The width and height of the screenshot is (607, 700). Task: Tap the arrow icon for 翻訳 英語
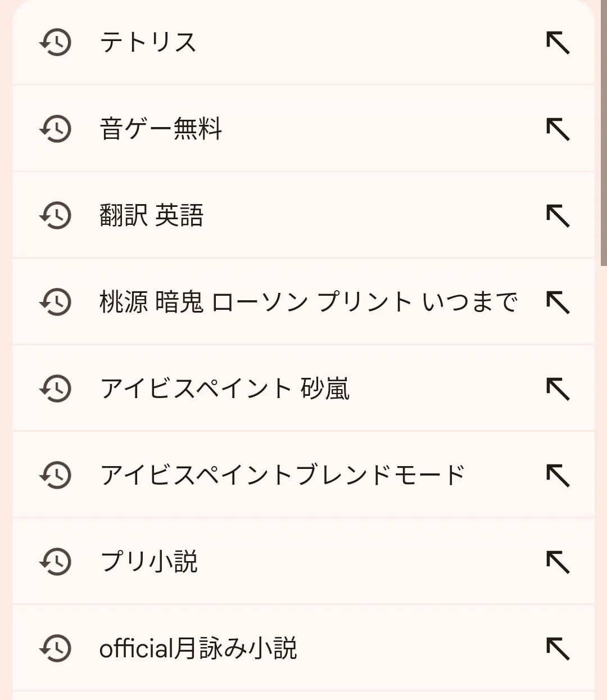coord(558,216)
